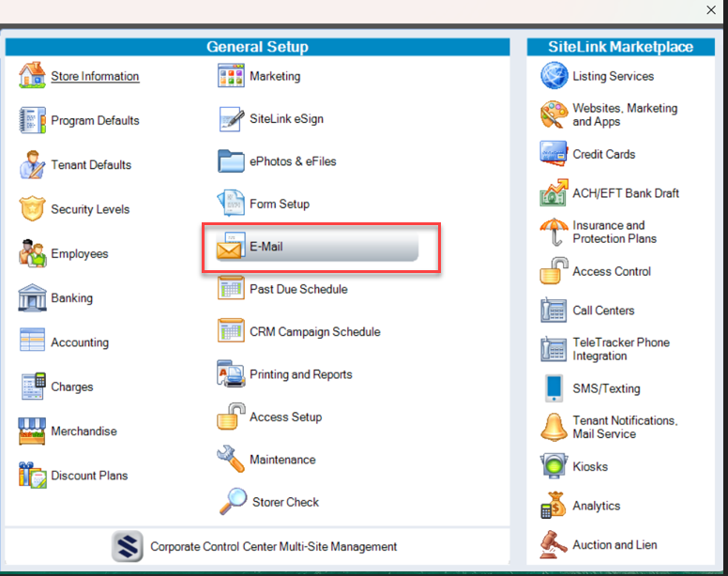Select the Discount Plans label
This screenshot has height=576, width=728.
click(89, 476)
